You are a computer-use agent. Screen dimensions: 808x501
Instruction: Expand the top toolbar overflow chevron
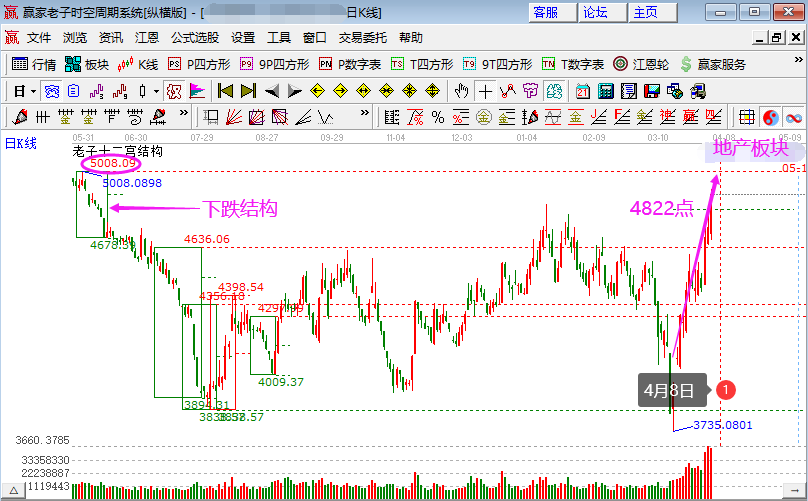(798, 60)
